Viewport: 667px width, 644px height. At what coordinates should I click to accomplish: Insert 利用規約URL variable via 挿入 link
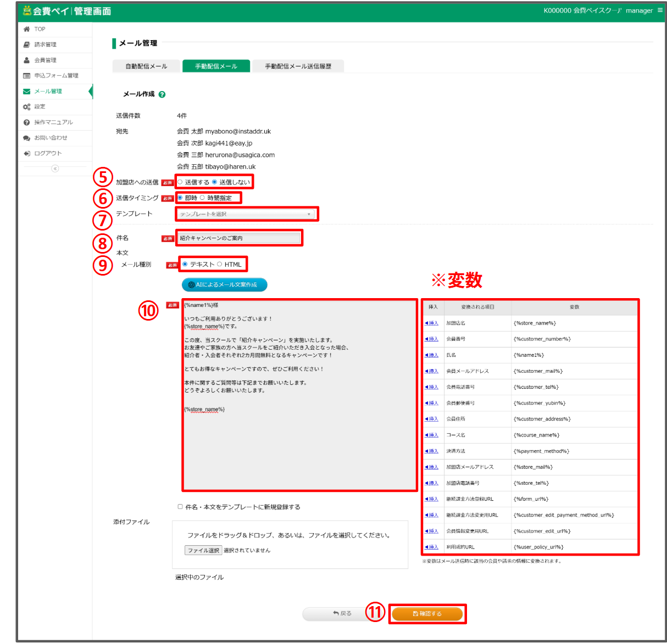tap(432, 547)
